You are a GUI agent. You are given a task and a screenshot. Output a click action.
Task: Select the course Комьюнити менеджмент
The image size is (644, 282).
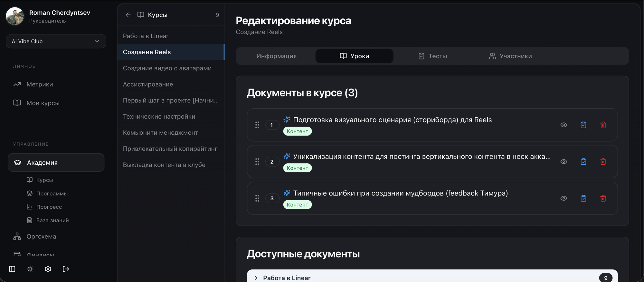(171, 132)
